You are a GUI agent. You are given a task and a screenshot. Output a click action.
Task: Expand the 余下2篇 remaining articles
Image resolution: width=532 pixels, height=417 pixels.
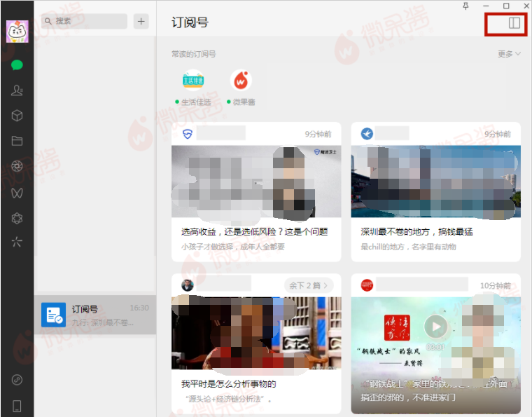click(x=308, y=285)
